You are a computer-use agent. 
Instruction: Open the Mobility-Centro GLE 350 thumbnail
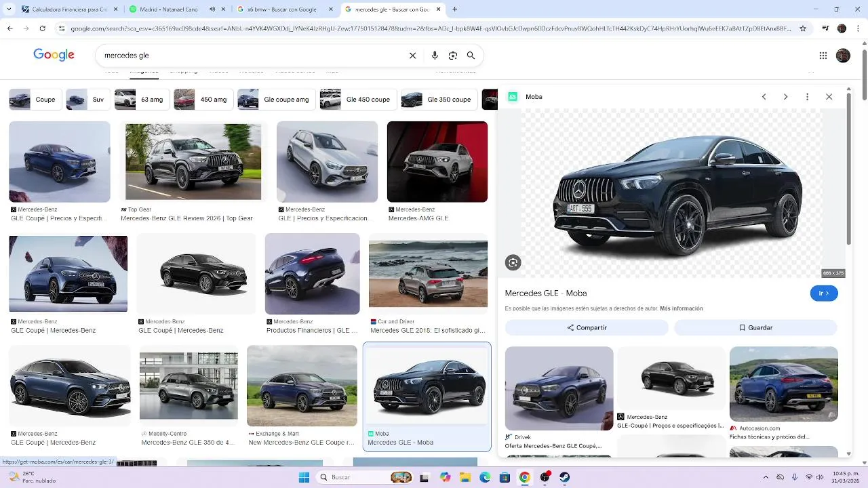(189, 386)
